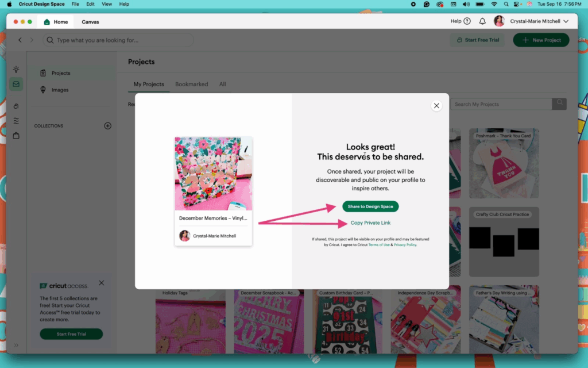Screen dimensions: 588x368
Task: Click the volume icon in menu bar
Action: coord(466,4)
